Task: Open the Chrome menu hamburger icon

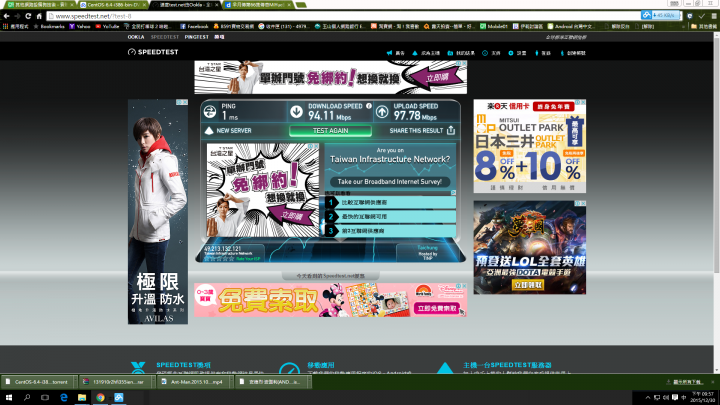Action: point(714,16)
